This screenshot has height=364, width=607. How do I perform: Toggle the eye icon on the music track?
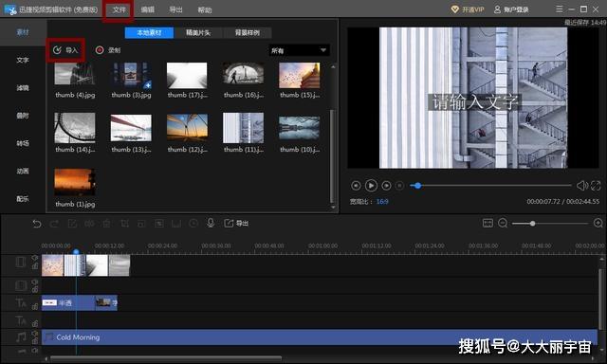[x=35, y=333]
